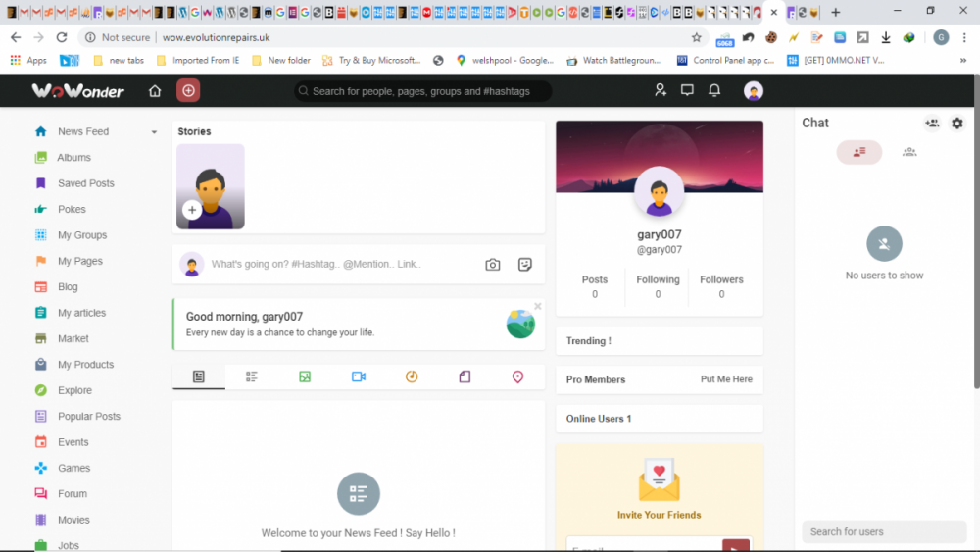Bookmark this page with the star icon

[696, 37]
